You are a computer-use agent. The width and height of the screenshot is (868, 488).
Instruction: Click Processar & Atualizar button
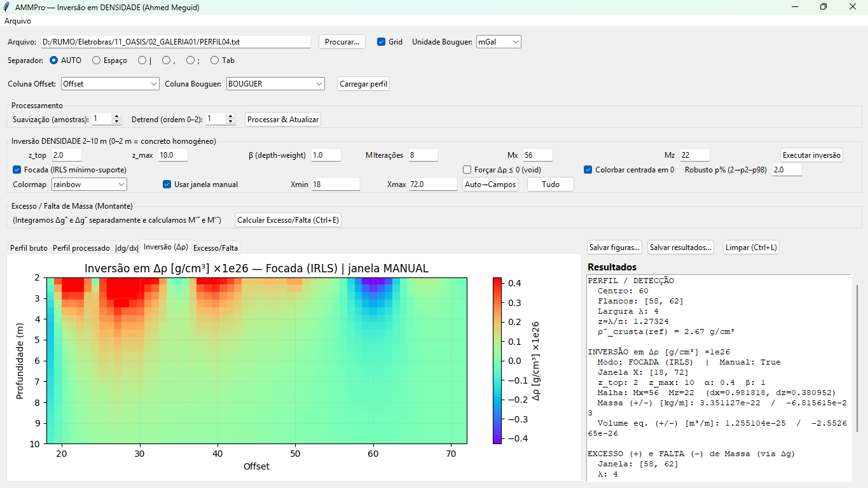click(x=283, y=119)
